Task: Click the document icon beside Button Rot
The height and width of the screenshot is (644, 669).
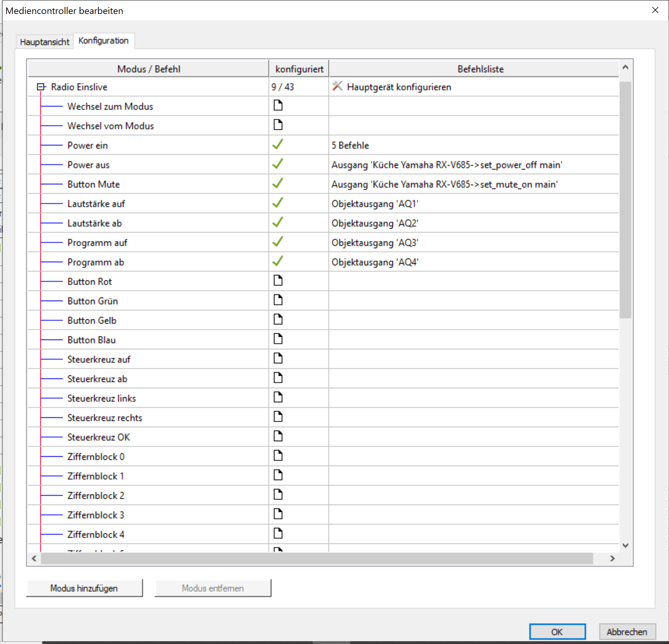Action: [278, 281]
